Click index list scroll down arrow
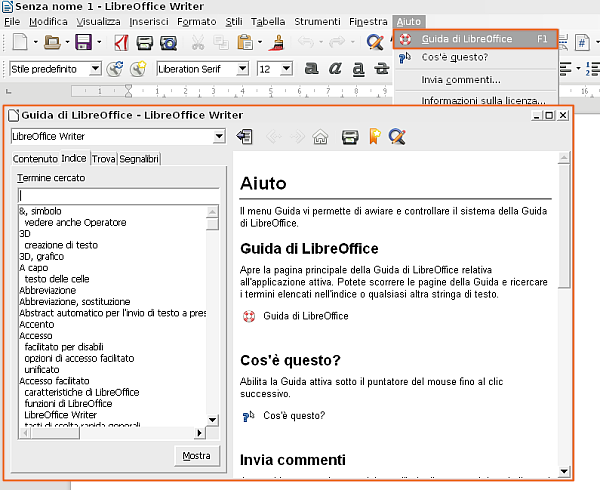This screenshot has width=600, height=490. click(x=212, y=420)
